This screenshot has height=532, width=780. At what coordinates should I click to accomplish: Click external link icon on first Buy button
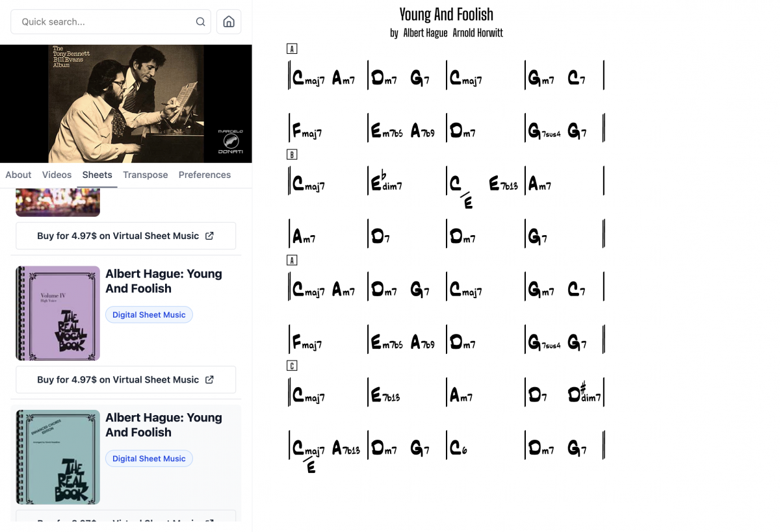pos(209,236)
